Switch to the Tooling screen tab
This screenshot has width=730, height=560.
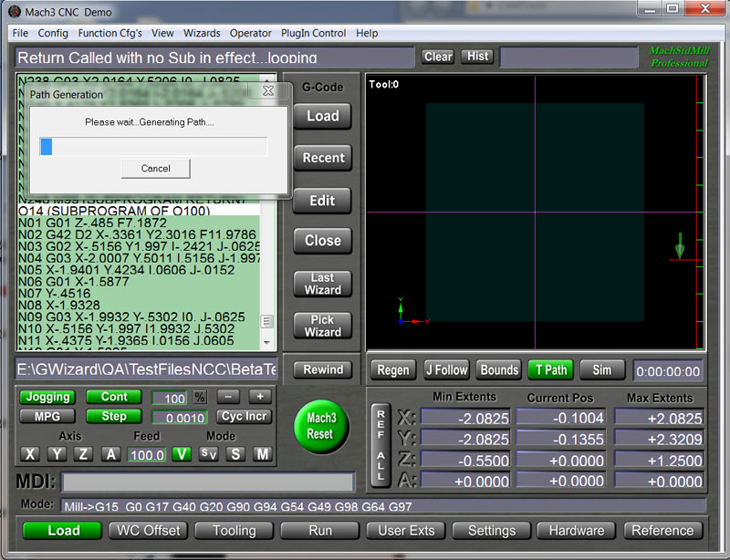(x=234, y=530)
